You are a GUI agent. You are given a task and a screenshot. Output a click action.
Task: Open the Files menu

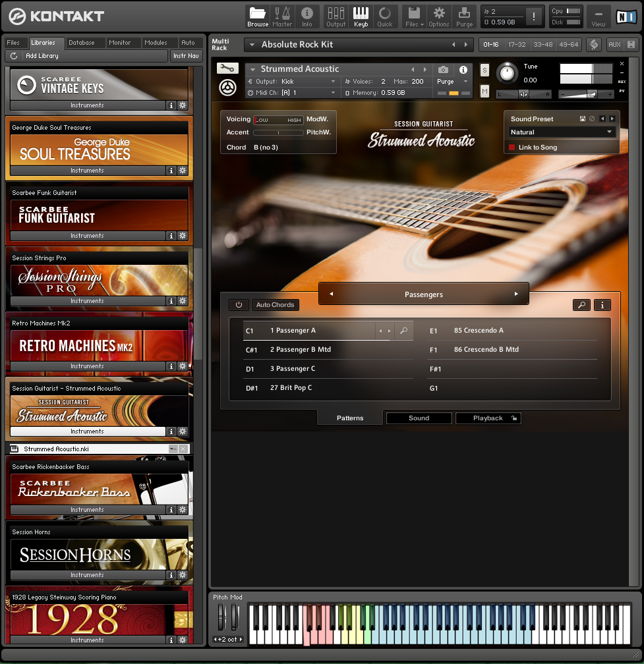(x=414, y=17)
